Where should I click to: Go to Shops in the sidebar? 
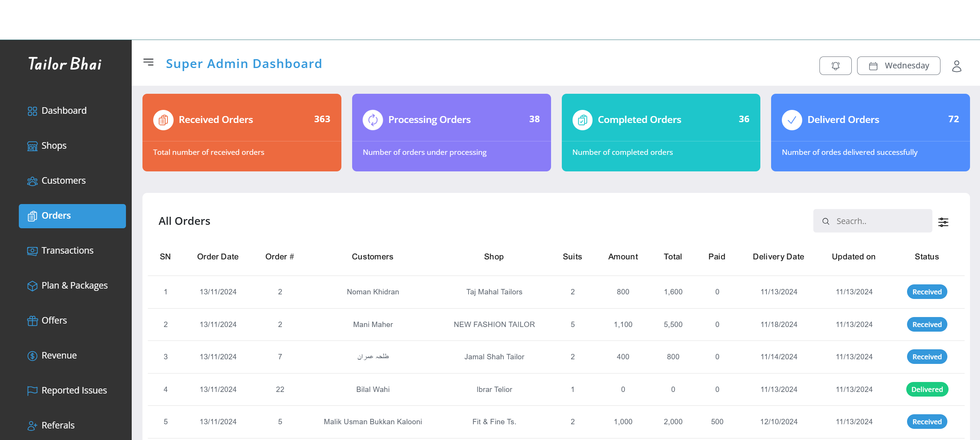(x=54, y=146)
